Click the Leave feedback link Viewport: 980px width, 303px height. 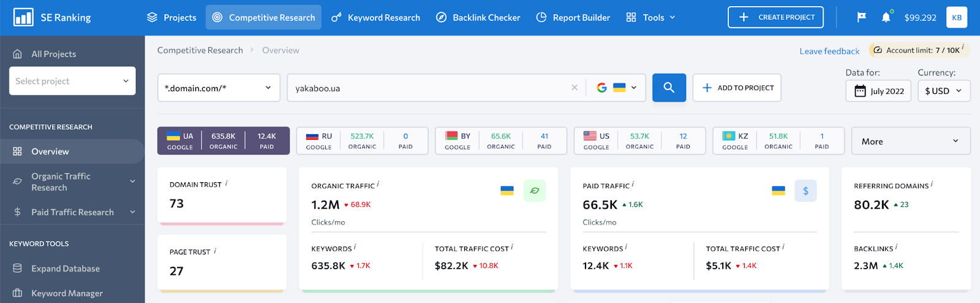(x=829, y=51)
